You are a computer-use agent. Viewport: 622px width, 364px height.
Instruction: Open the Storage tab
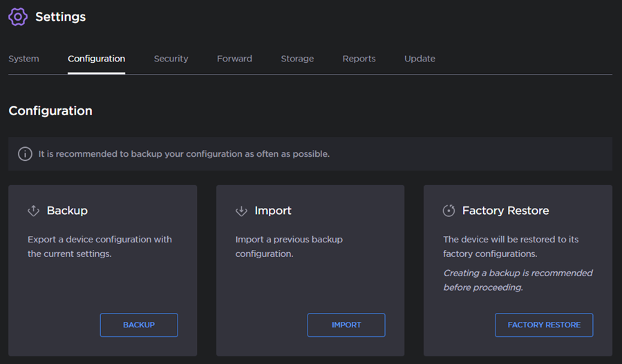[x=297, y=59]
